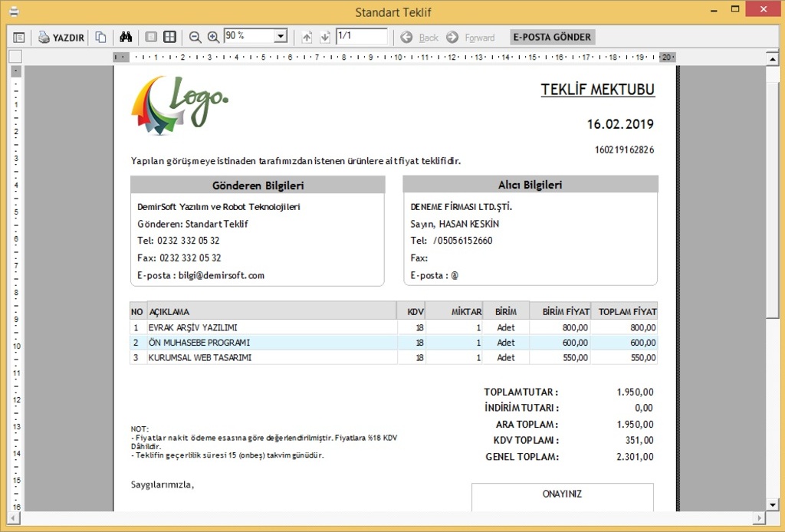This screenshot has width=785, height=532.
Task: Go to previous page arrow icon
Action: 307,37
